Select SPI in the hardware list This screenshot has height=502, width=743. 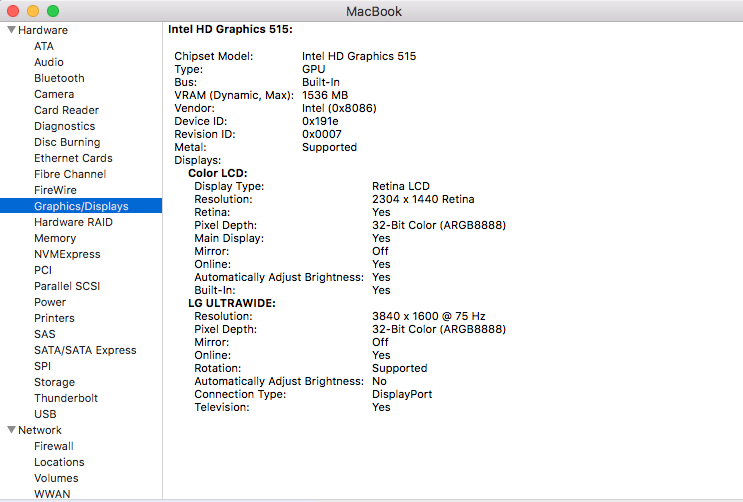click(x=43, y=366)
